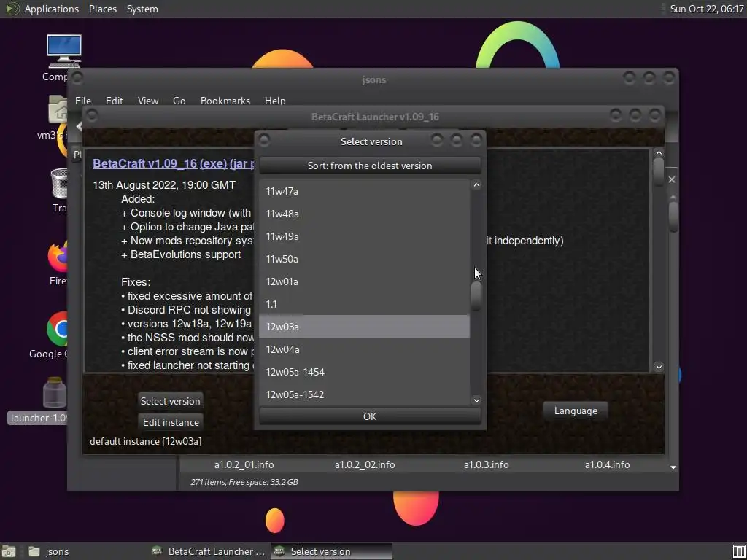Select version 11w48a in the list
This screenshot has width=747, height=560.
(x=364, y=214)
